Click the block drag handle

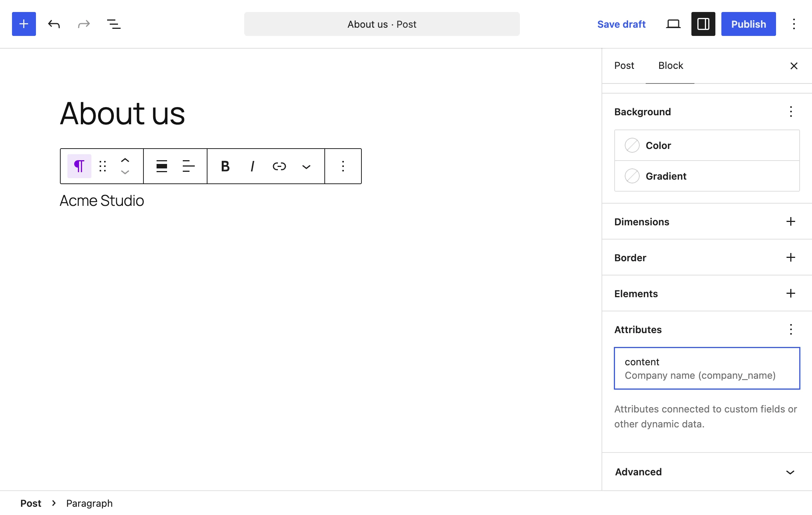[x=103, y=166]
